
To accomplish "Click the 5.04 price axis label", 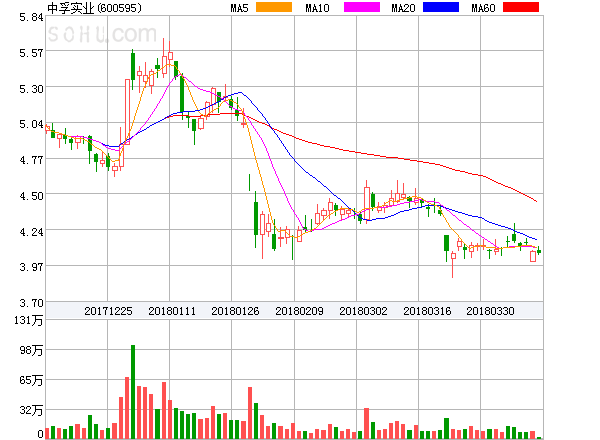I will [x=31, y=124].
